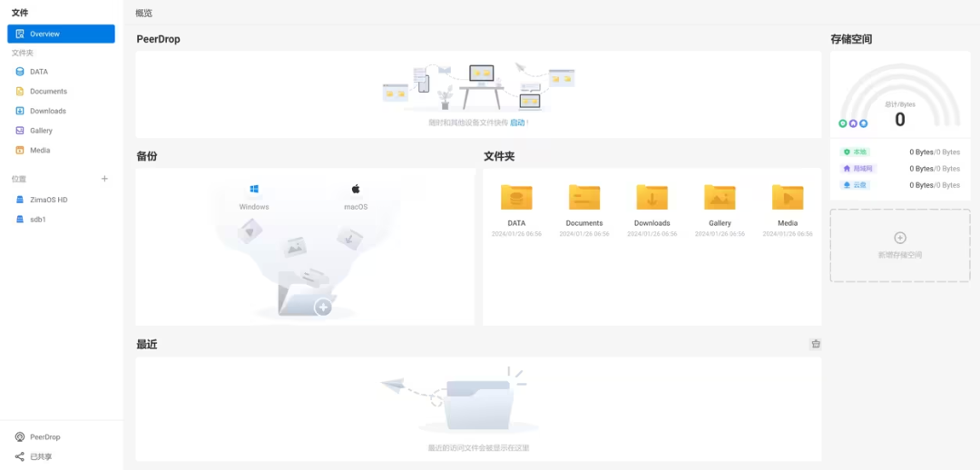Open the Overview page in sidebar
The height and width of the screenshot is (470, 980).
coord(61,34)
